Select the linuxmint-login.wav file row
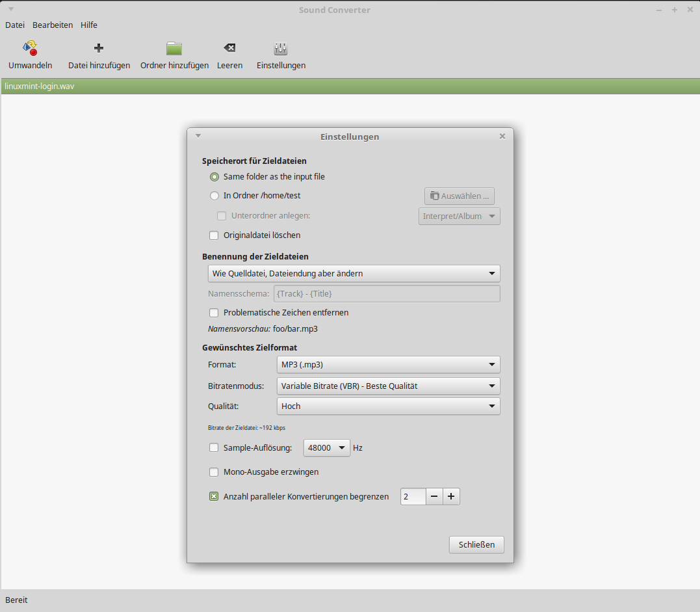 coord(350,86)
